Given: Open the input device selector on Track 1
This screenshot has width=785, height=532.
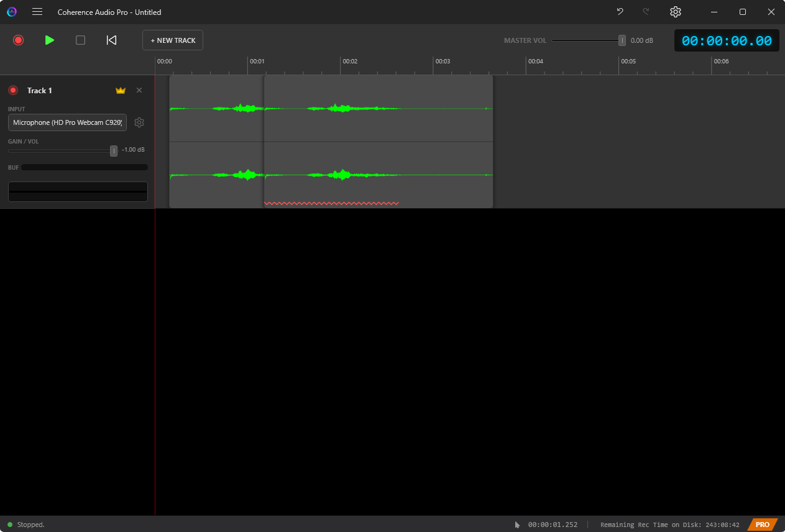Looking at the screenshot, I should pos(67,122).
